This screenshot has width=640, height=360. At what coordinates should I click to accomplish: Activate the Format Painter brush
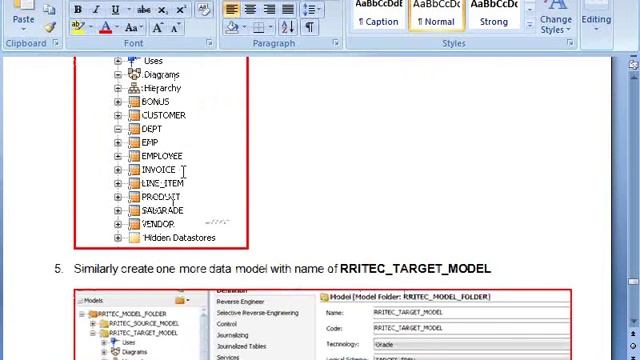pyautogui.click(x=50, y=27)
